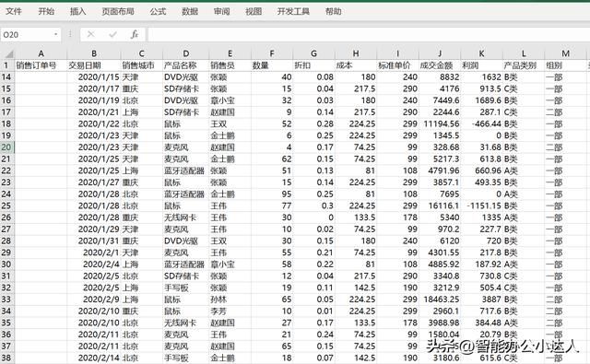The height and width of the screenshot is (364, 590).
Task: Select profit cell 3887
Action: [x=481, y=299]
